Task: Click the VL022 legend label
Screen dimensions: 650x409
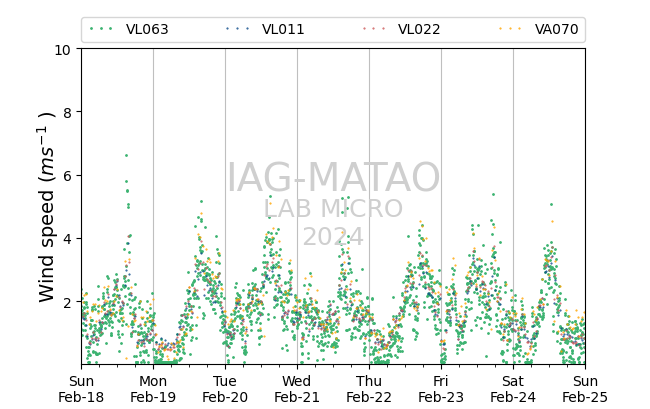Action: coord(419,29)
